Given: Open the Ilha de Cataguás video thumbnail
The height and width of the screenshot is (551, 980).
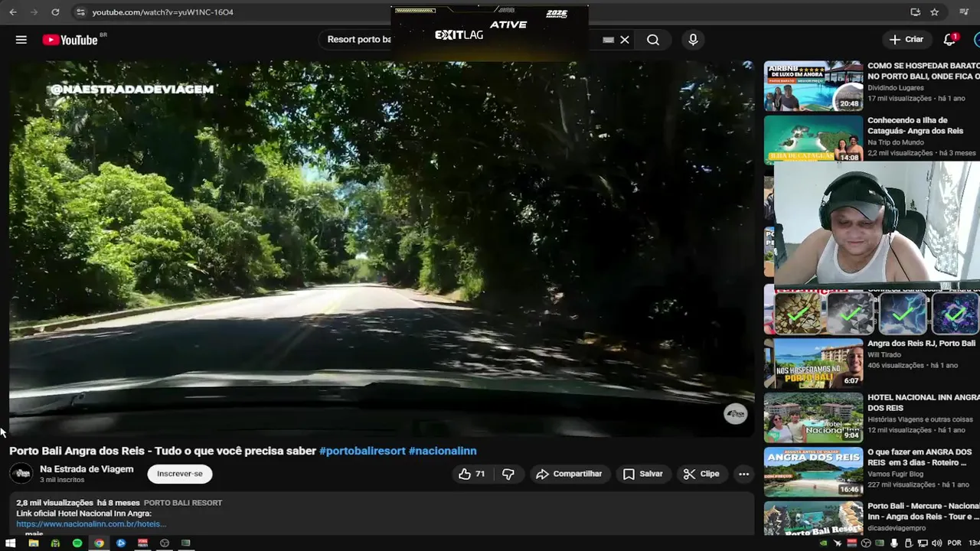Looking at the screenshot, I should pyautogui.click(x=813, y=139).
